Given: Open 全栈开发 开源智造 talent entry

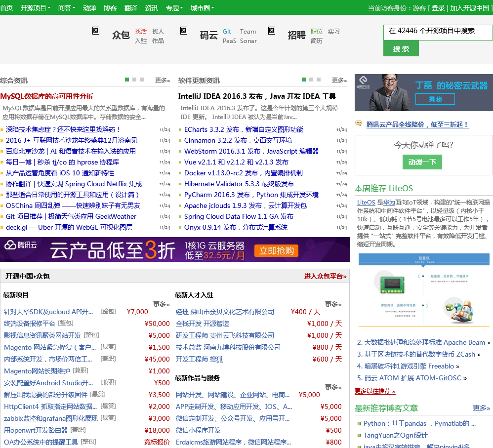Looking at the screenshot, I should tap(203, 324).
